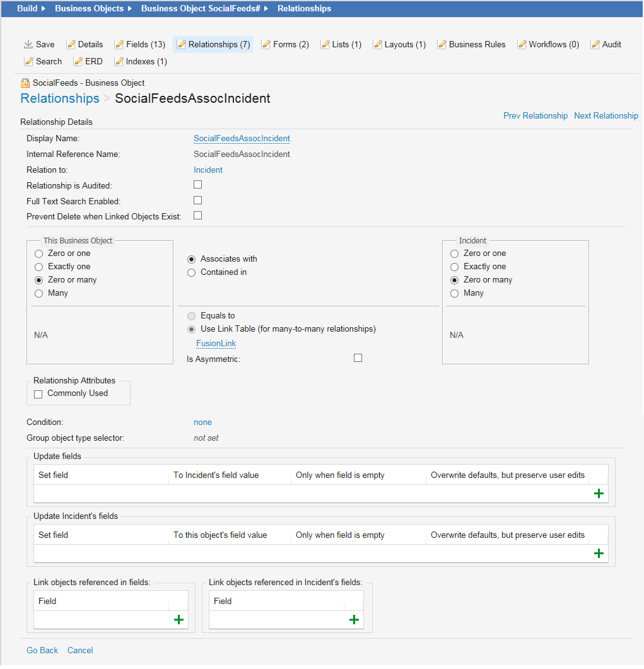Click the Save icon in toolbar
Image resolution: width=644 pixels, height=669 pixels.
click(x=28, y=45)
